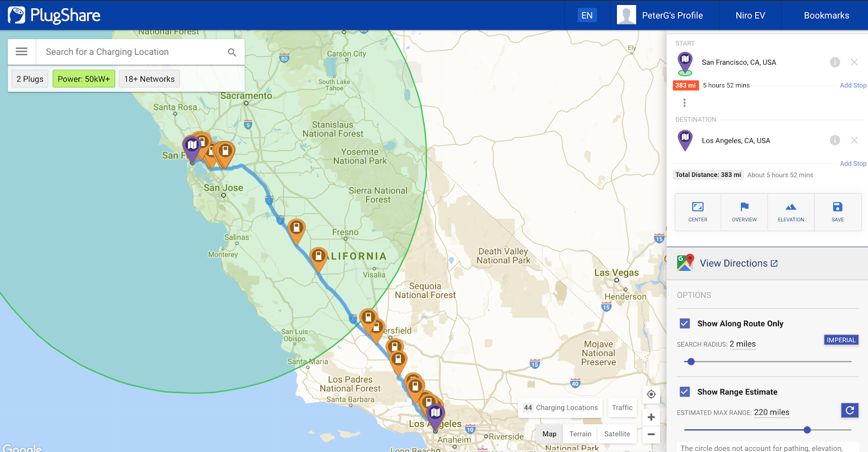Click the 220 miles max range value
The height and width of the screenshot is (452, 868).
(771, 412)
